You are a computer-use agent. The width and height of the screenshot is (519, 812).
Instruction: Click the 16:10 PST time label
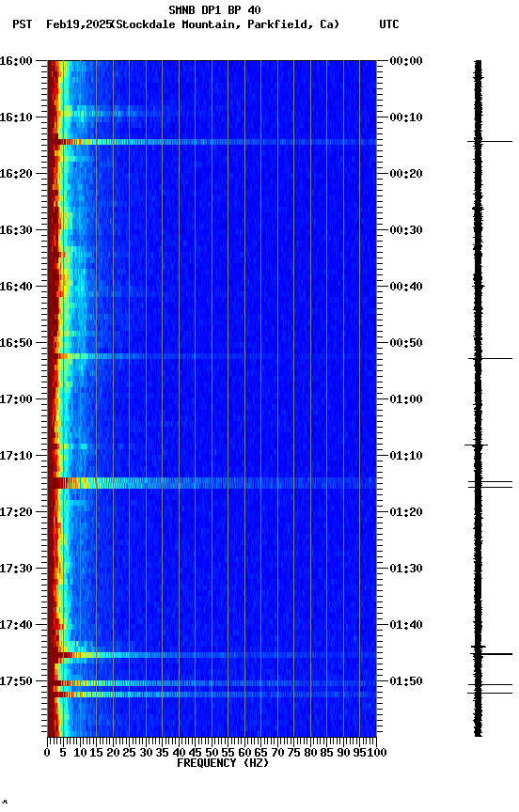pyautogui.click(x=16, y=117)
